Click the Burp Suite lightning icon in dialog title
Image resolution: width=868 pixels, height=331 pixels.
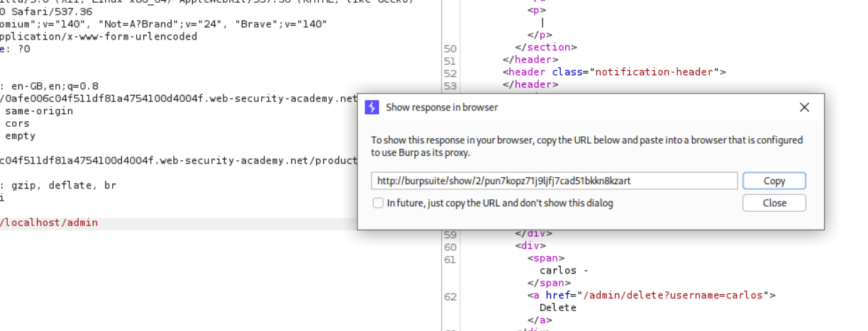click(x=372, y=108)
